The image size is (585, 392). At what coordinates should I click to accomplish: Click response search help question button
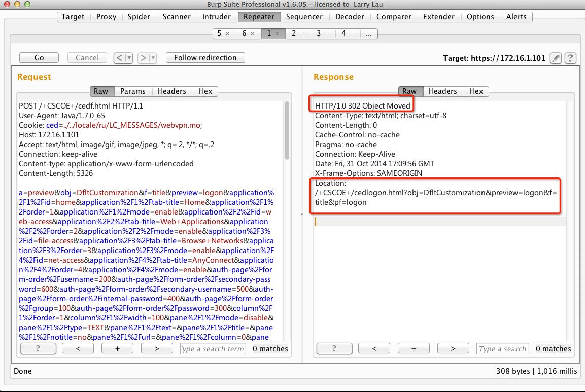point(334,348)
